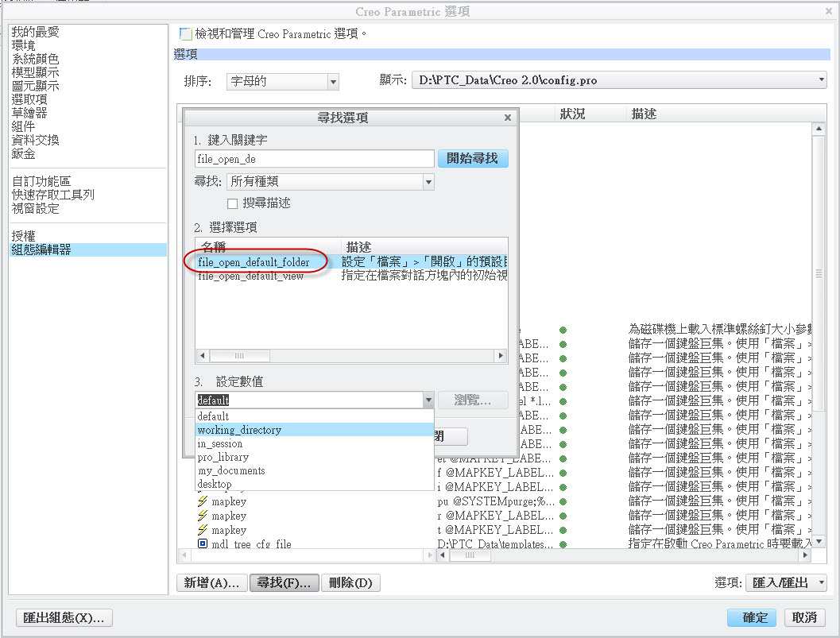Select the 環境 category in sidebar

pos(25,45)
